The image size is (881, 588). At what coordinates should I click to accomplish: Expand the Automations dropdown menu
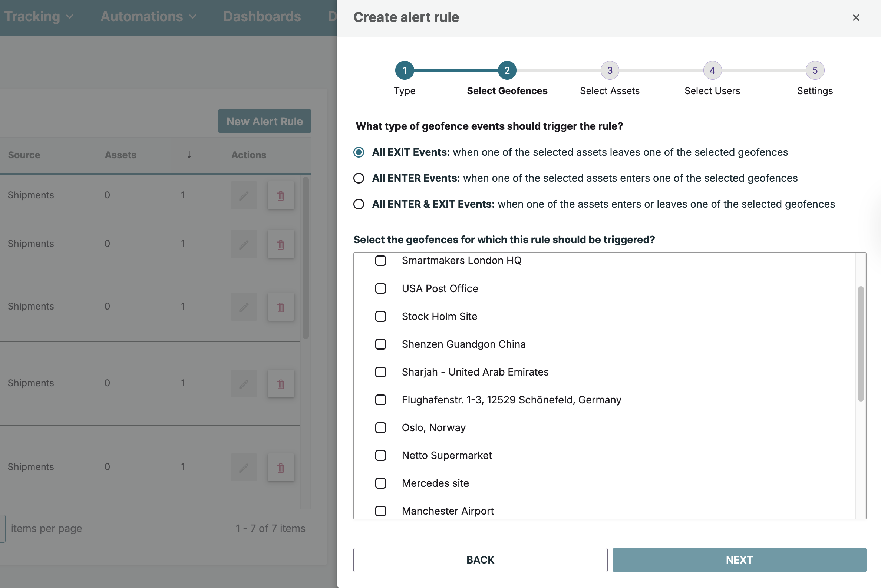(x=148, y=17)
